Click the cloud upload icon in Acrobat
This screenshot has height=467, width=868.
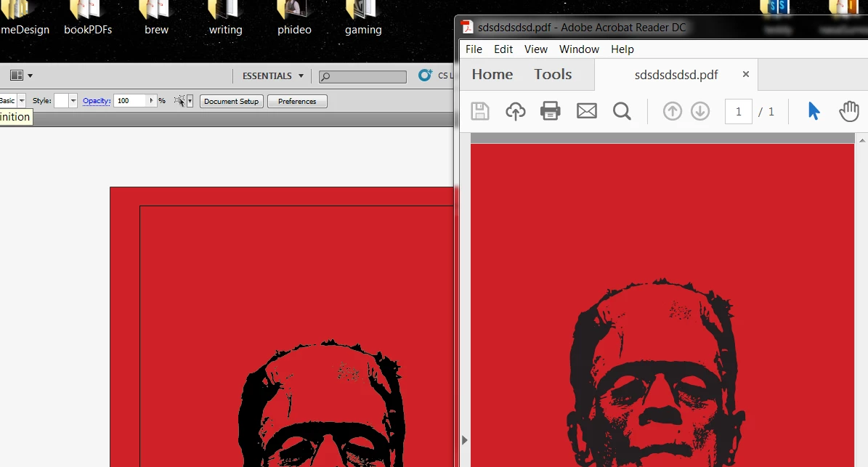[516, 111]
